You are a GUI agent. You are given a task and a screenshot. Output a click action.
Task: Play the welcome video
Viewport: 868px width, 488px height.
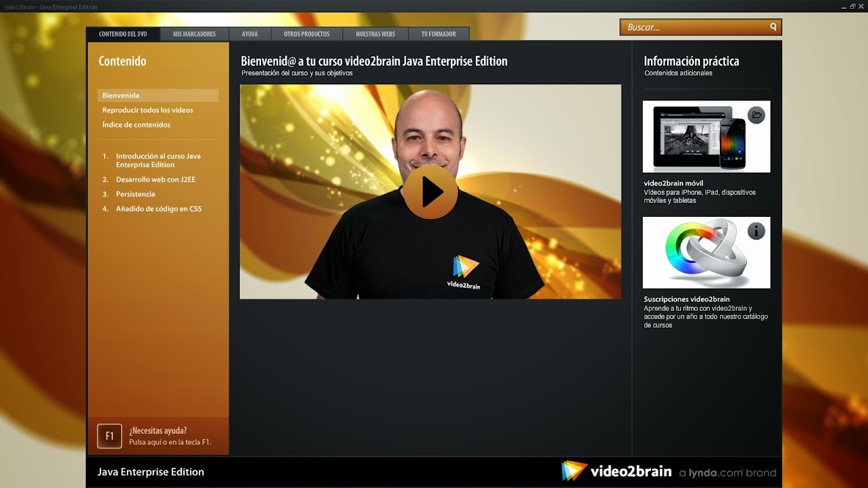[x=430, y=192]
